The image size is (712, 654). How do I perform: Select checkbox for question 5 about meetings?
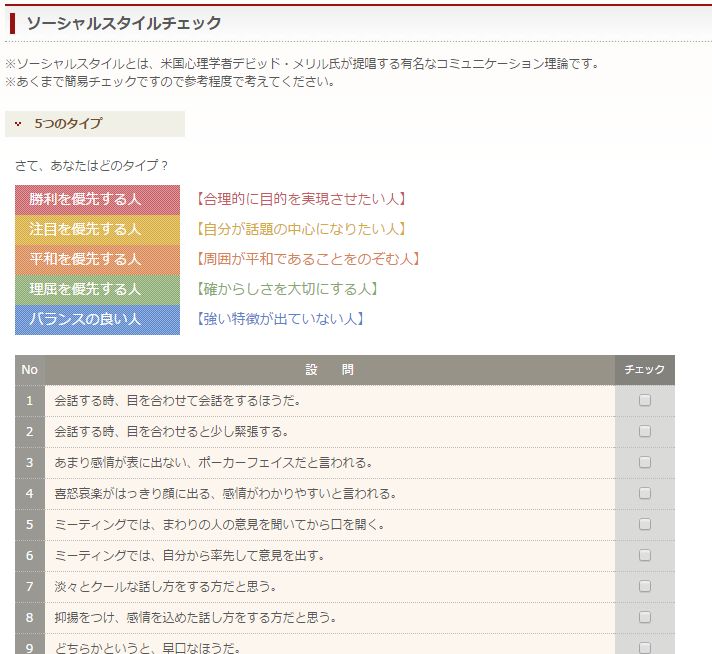pos(644,524)
